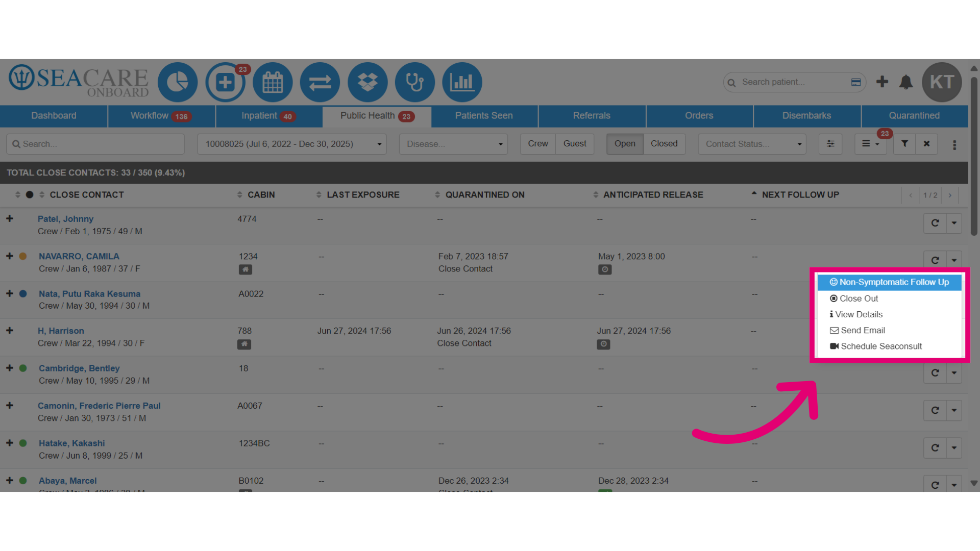The image size is (980, 551).
Task: Open Abaya, Marcel patient link
Action: pyautogui.click(x=67, y=481)
